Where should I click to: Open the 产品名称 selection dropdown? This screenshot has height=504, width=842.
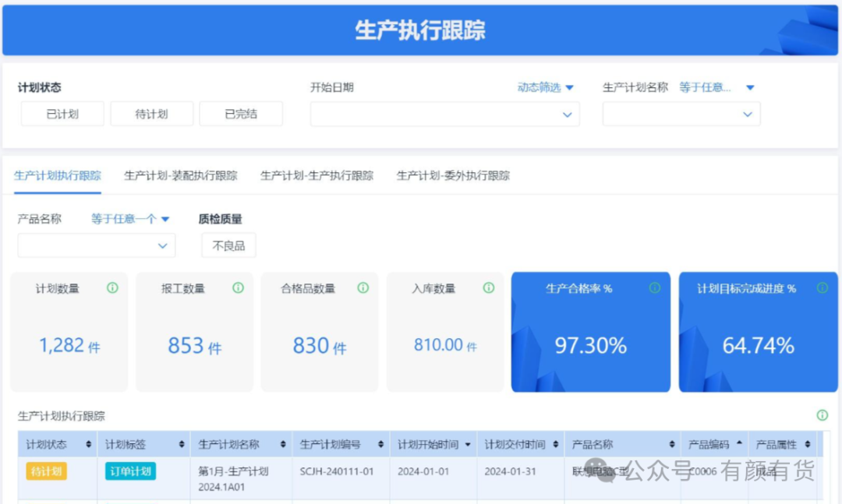pyautogui.click(x=96, y=245)
